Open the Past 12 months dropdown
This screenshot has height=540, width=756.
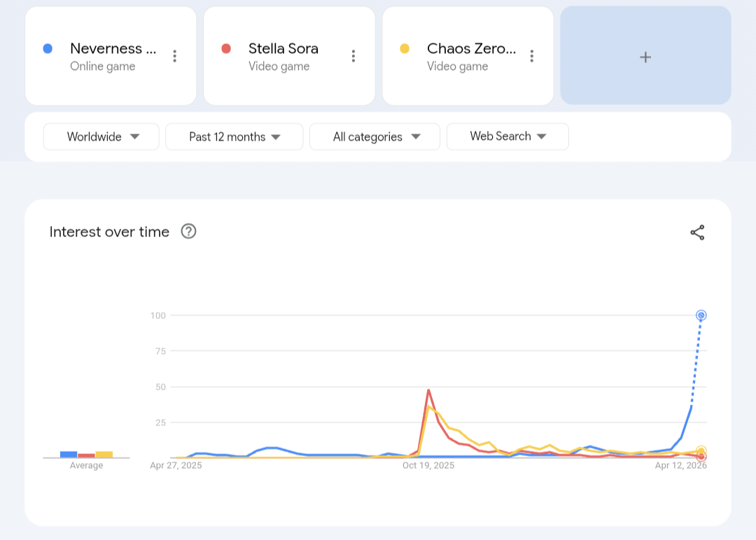pyautogui.click(x=234, y=137)
